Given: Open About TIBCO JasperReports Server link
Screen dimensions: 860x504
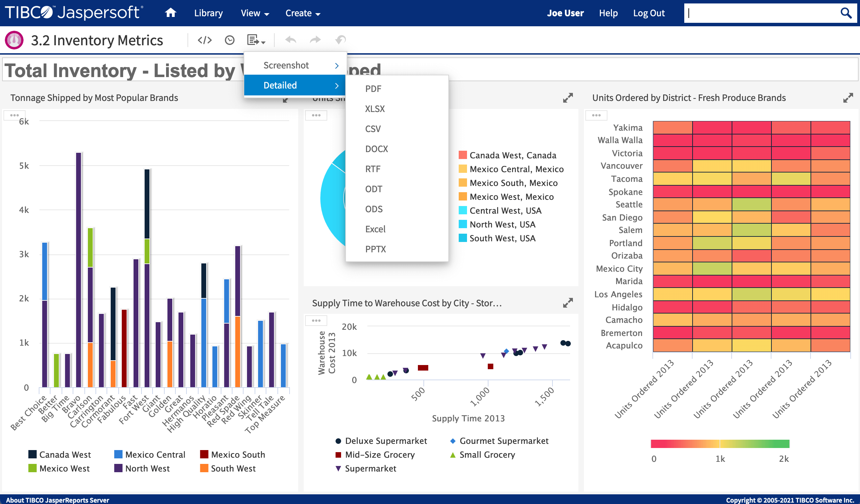Looking at the screenshot, I should coord(57,500).
